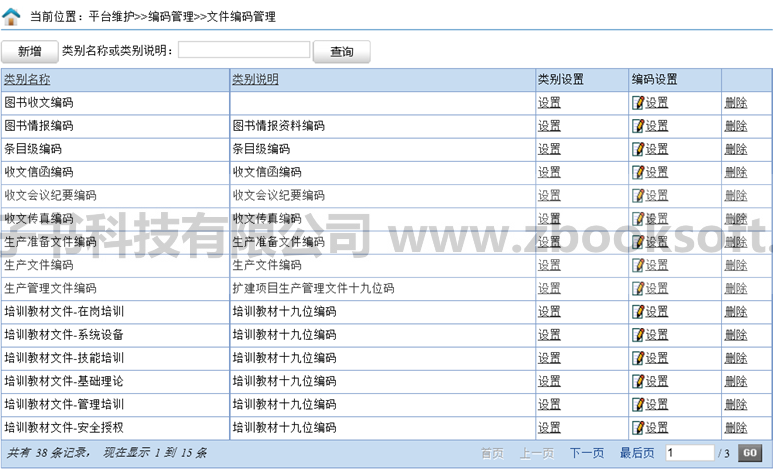
Task: Delete the 生产管理文件编码 row
Action: [x=736, y=288]
